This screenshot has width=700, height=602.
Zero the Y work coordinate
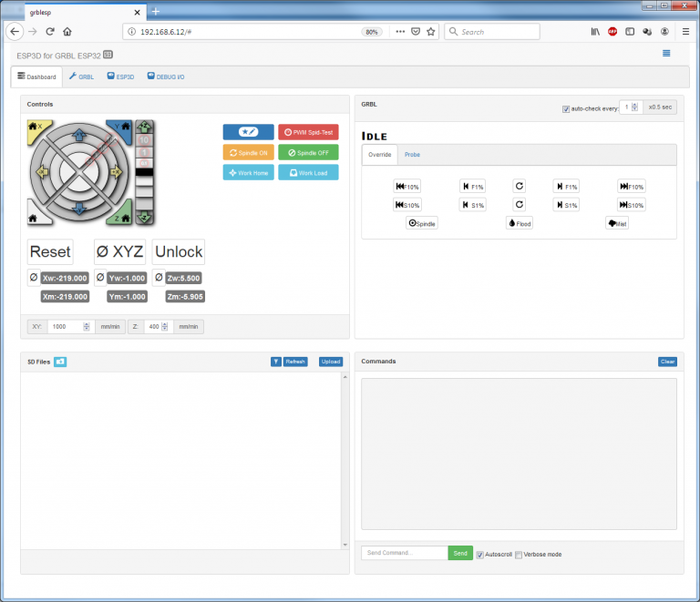100,278
